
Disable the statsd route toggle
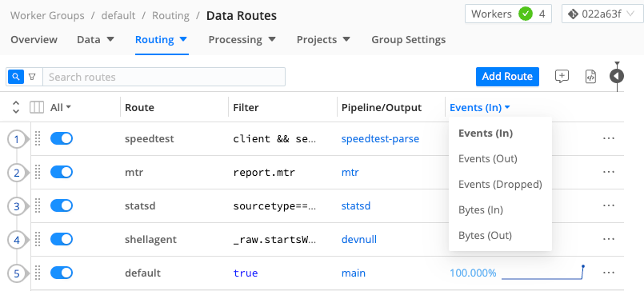coord(62,205)
